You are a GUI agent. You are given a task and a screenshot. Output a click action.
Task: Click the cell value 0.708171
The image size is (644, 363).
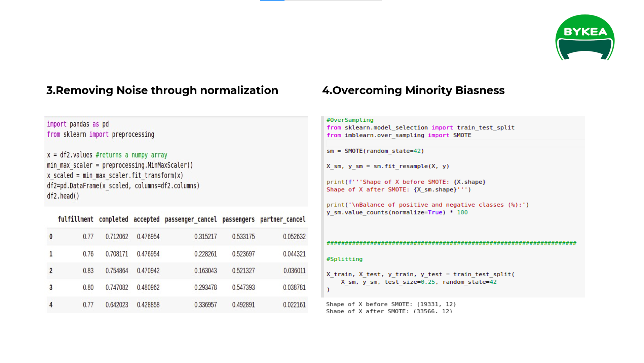117,254
